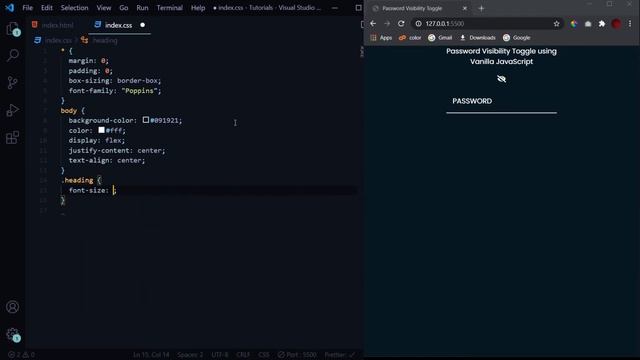Click the browser Forward arrow
The width and height of the screenshot is (640, 360).
click(387, 24)
